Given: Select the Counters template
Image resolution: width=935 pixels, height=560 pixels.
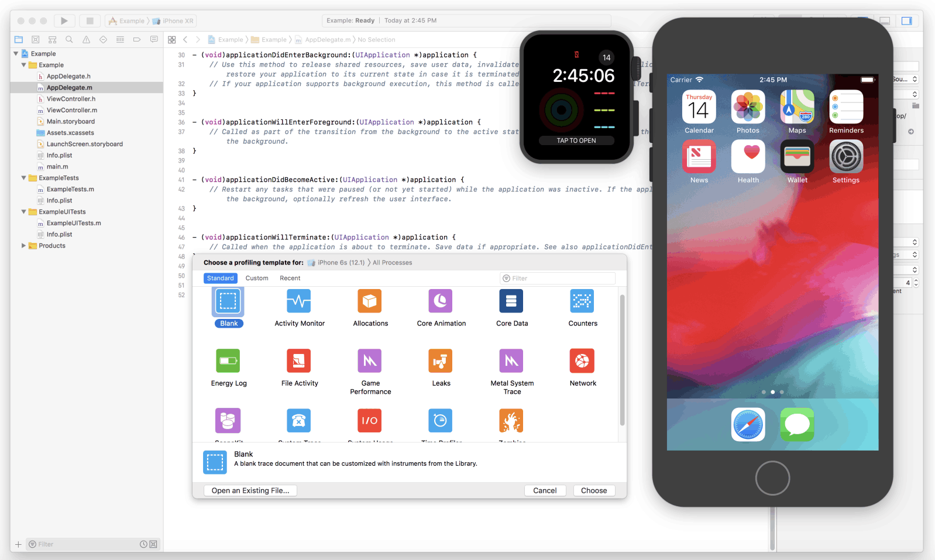Looking at the screenshot, I should 583,308.
